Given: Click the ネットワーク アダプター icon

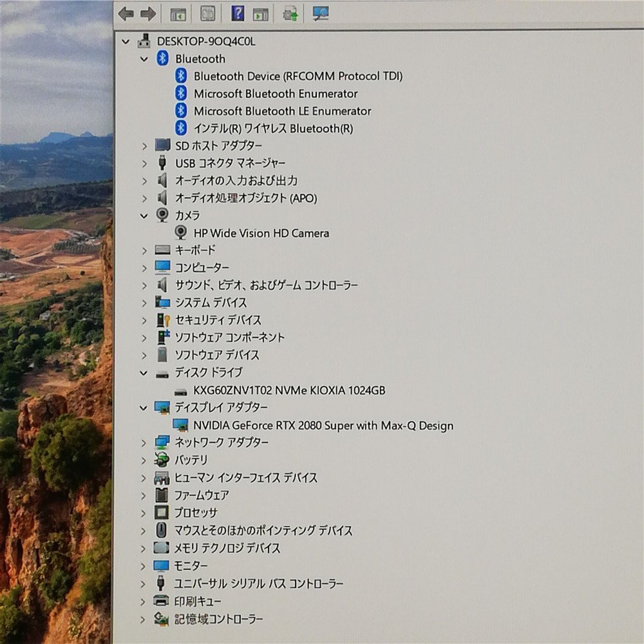Looking at the screenshot, I should 162,442.
